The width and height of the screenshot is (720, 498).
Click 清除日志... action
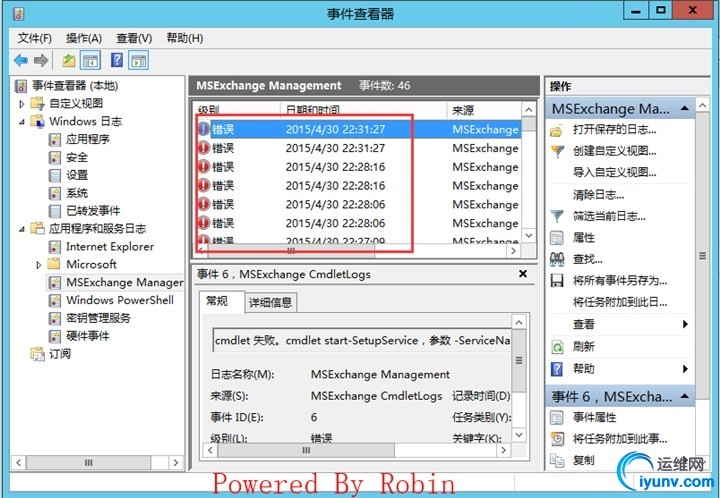coord(598,195)
